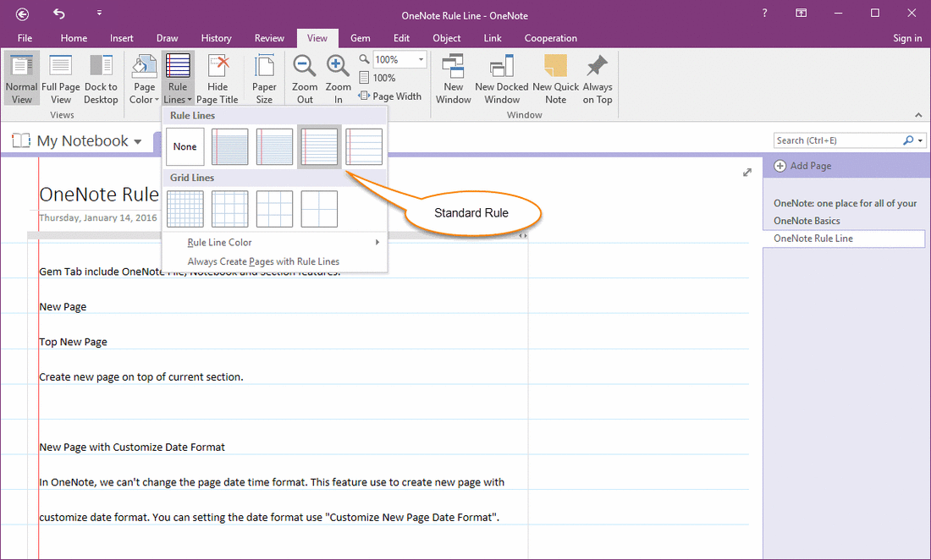Image resolution: width=931 pixels, height=560 pixels.
Task: Click the Zoom Out magnifier icon
Action: click(305, 68)
